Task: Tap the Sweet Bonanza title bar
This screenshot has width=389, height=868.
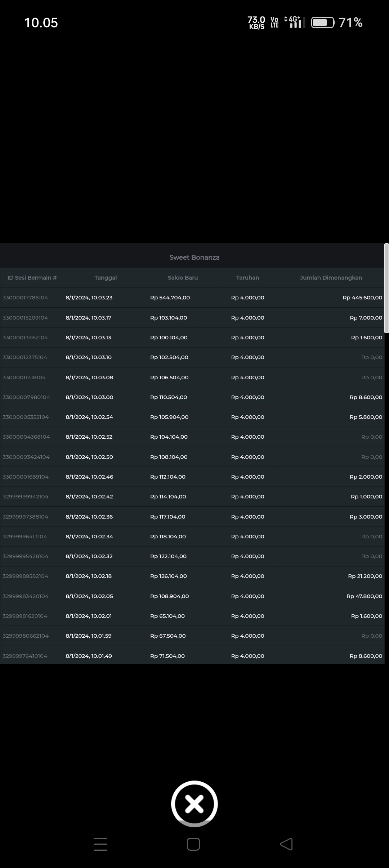Action: point(194,257)
